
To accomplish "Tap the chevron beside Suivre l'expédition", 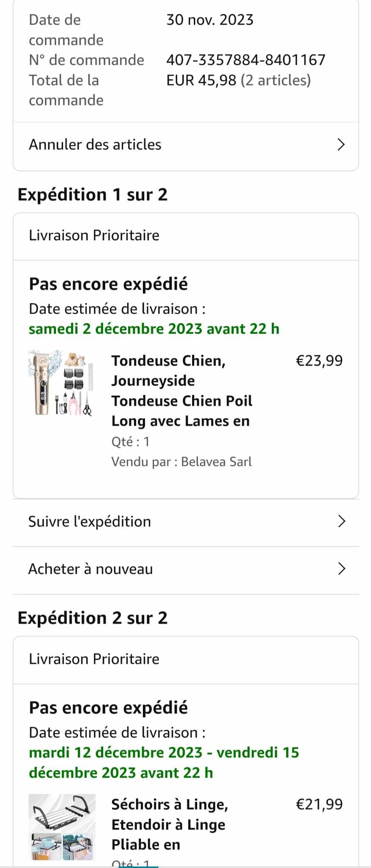I will (341, 521).
